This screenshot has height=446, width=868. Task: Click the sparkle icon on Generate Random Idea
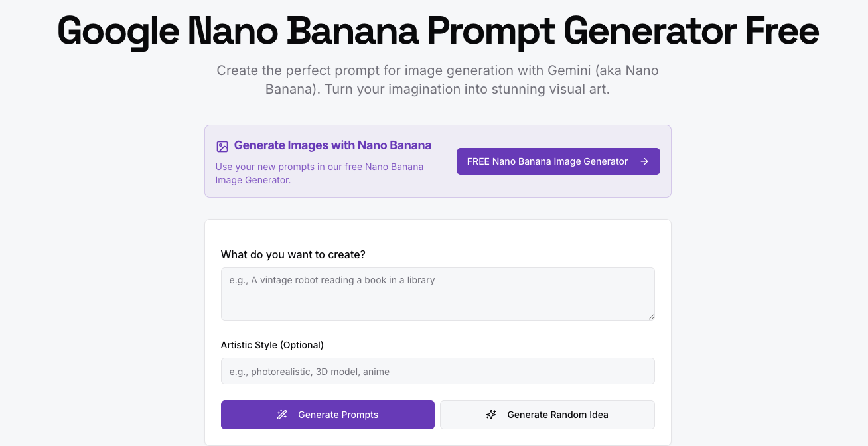pyautogui.click(x=491, y=415)
